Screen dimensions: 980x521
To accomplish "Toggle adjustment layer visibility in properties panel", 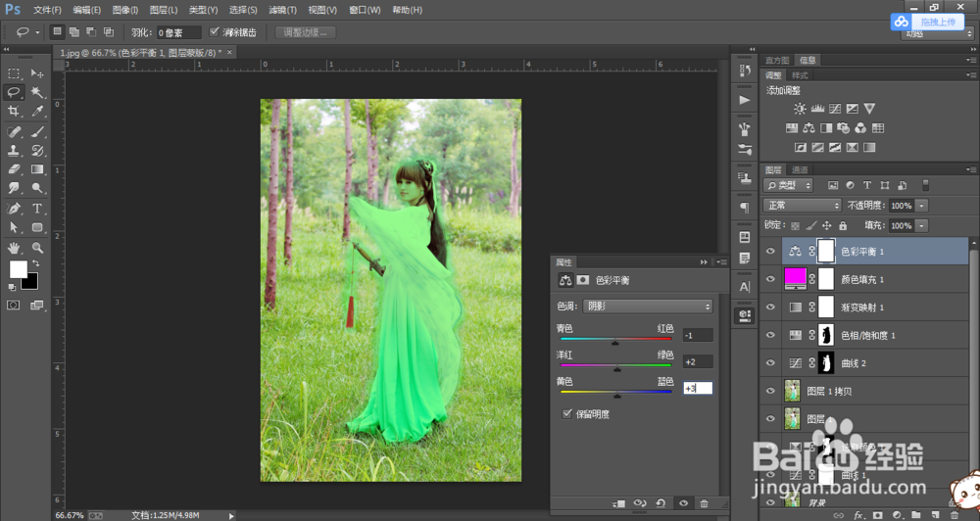I will click(683, 503).
